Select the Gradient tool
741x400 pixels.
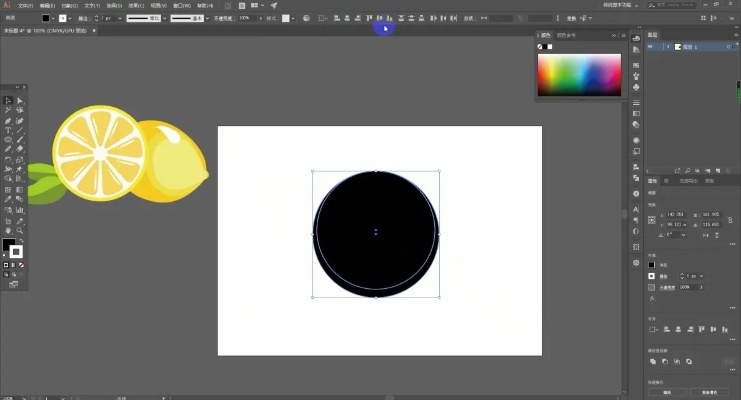click(x=20, y=190)
